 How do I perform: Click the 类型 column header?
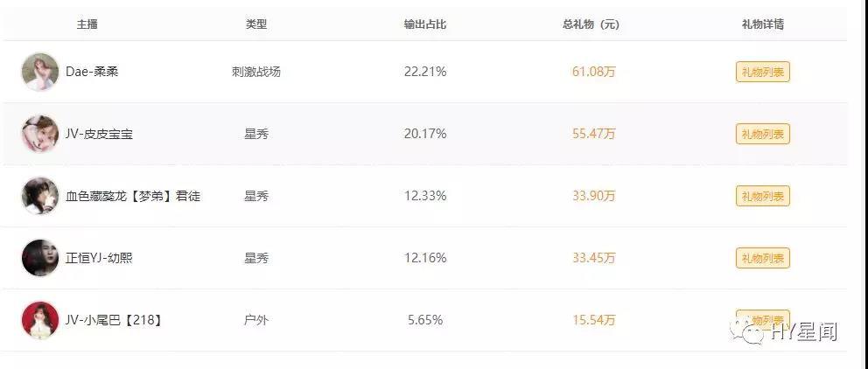[256, 24]
